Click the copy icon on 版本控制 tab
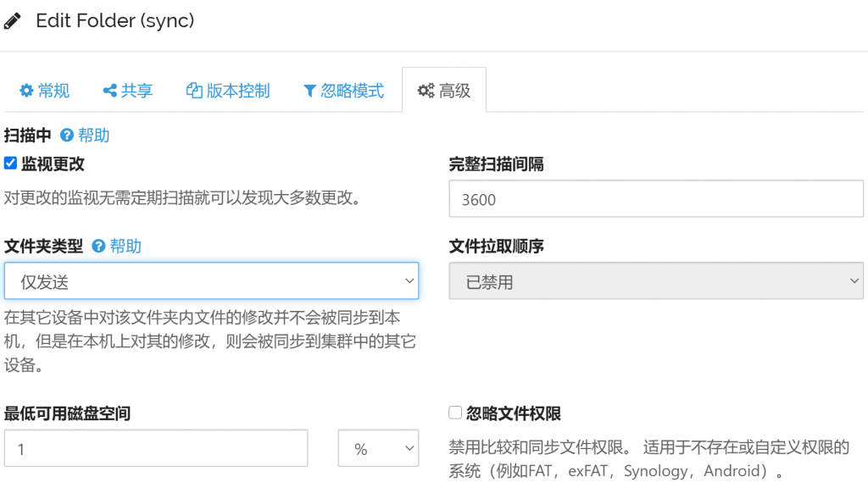868x499 pixels. point(194,90)
